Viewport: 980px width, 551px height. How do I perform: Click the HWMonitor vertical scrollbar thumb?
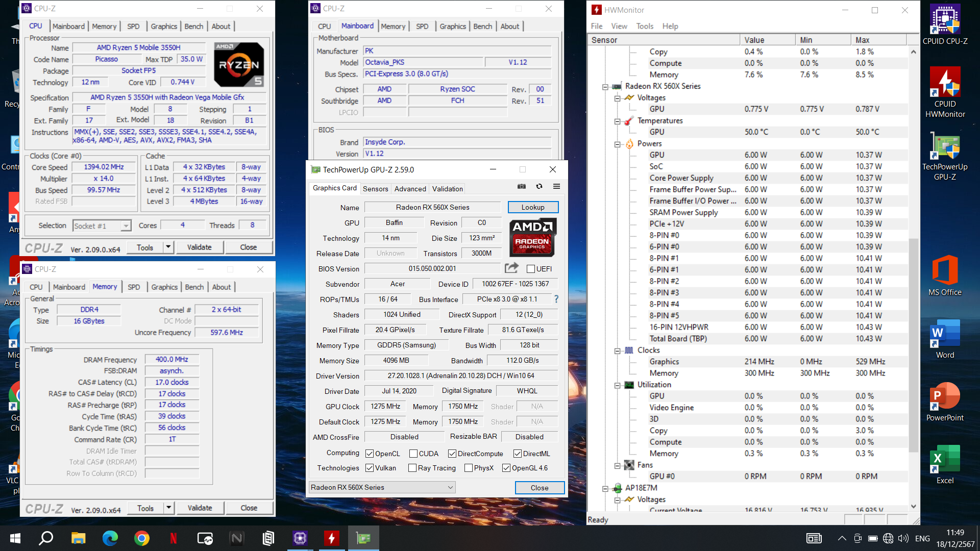[913, 344]
